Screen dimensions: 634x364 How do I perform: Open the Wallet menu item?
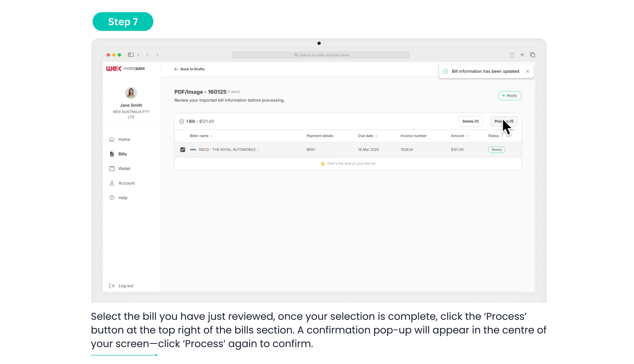point(124,169)
